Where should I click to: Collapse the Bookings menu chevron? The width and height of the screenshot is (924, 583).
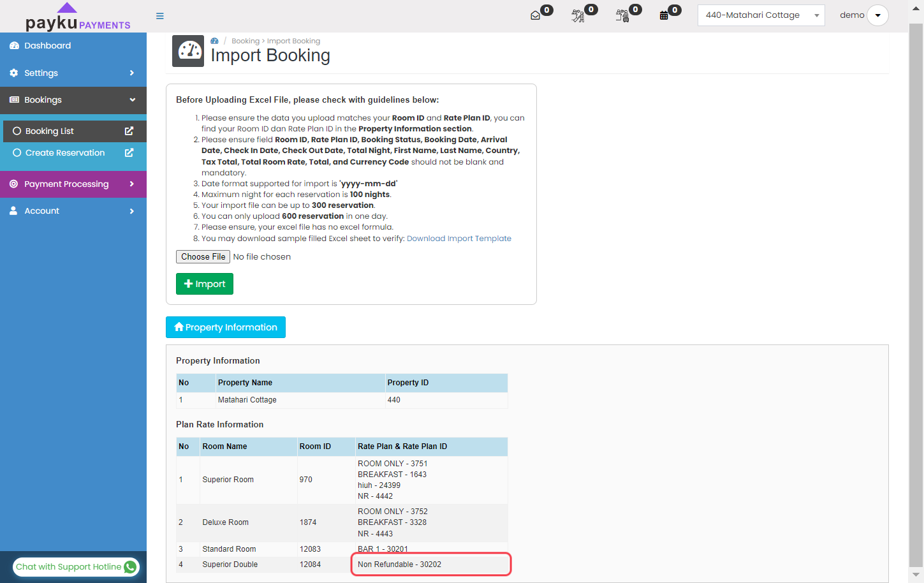pos(133,100)
